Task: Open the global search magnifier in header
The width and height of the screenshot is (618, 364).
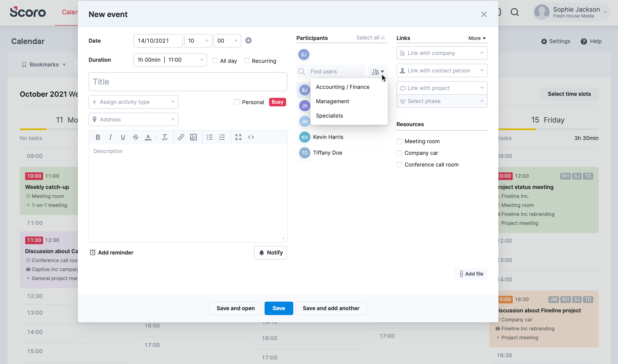Action: tap(515, 12)
